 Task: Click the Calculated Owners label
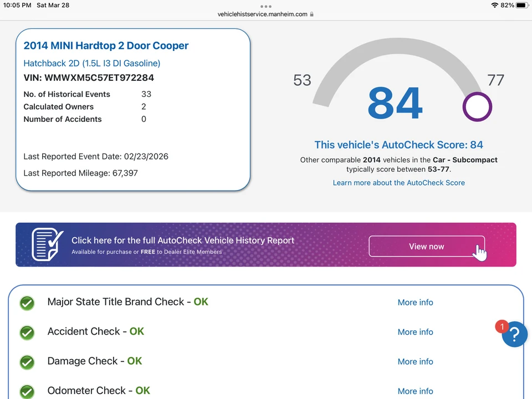coord(58,106)
